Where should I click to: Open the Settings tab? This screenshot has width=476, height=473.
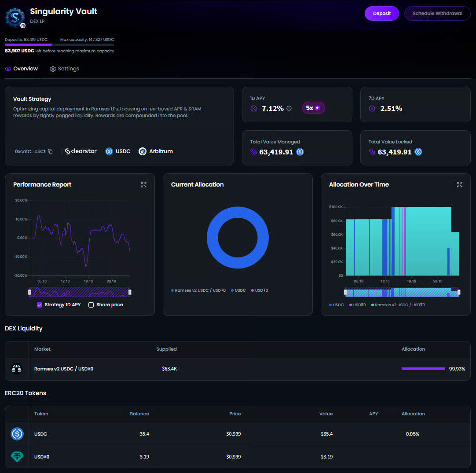point(65,69)
